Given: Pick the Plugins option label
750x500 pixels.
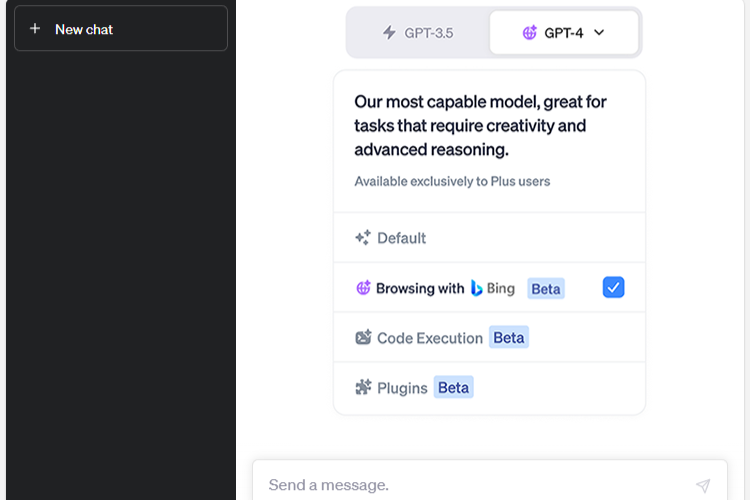Looking at the screenshot, I should coord(402,388).
